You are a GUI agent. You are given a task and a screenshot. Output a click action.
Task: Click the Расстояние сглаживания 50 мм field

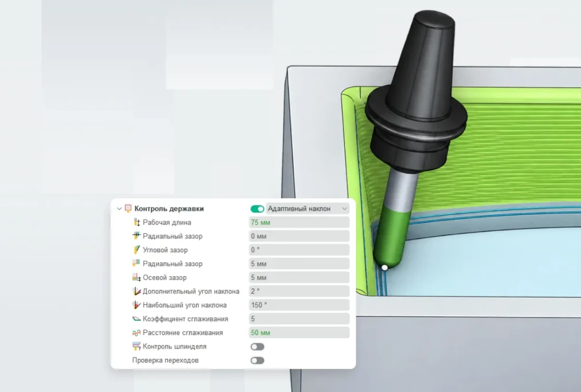(299, 332)
